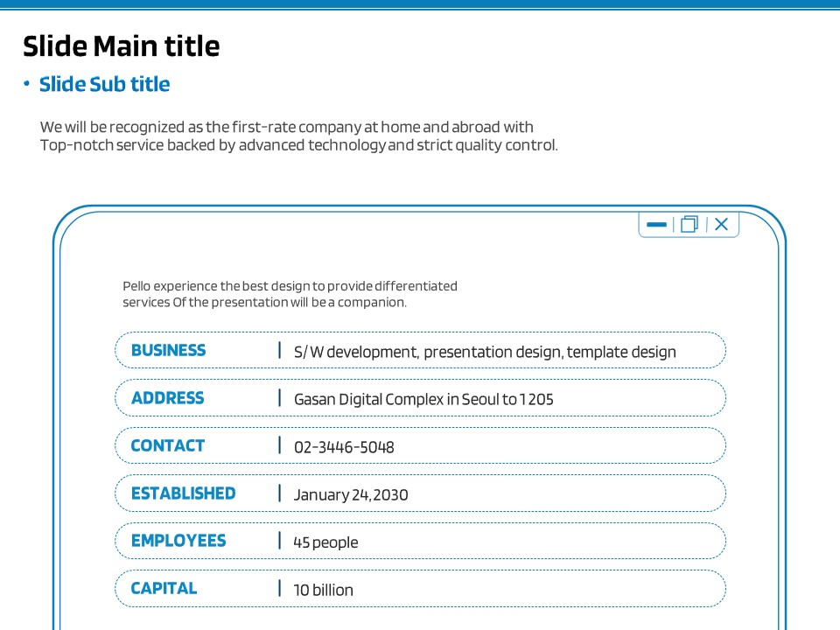Click the bullet dot before Slide Sub title
This screenshot has width=840, height=630.
(27, 84)
